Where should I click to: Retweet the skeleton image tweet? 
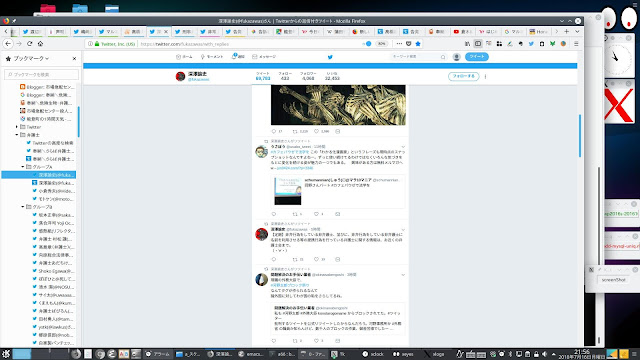coord(296,131)
